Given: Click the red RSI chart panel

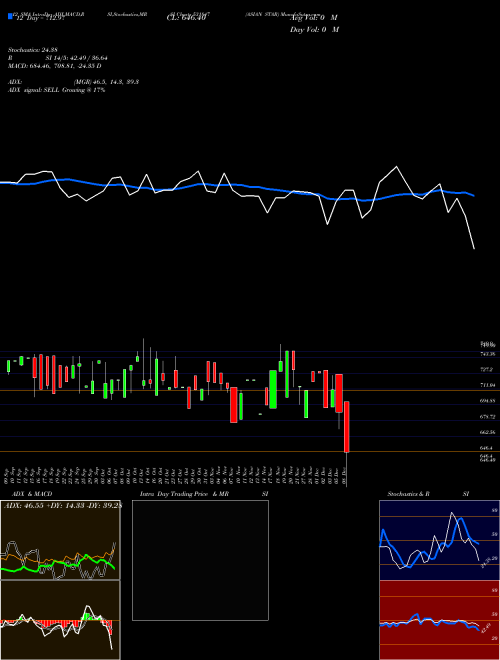Looking at the screenshot, I should click(x=439, y=620).
